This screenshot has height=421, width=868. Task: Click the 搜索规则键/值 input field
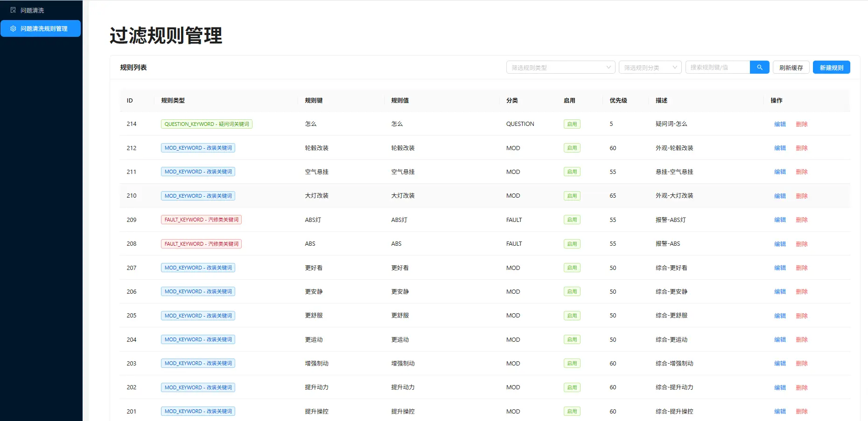tap(718, 67)
